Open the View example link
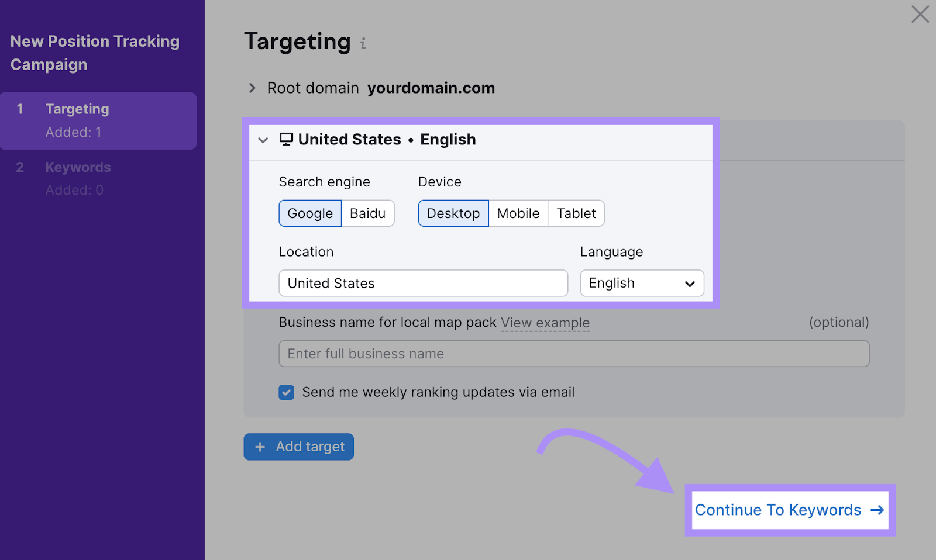This screenshot has height=560, width=936. click(x=545, y=322)
